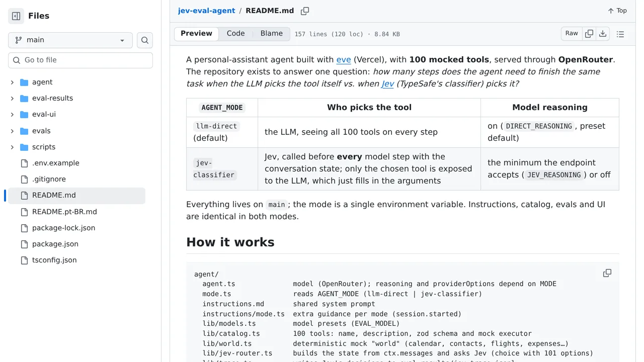The width and height of the screenshot is (644, 362).
Task: Expand the scripts folder chevron
Action: (12, 147)
